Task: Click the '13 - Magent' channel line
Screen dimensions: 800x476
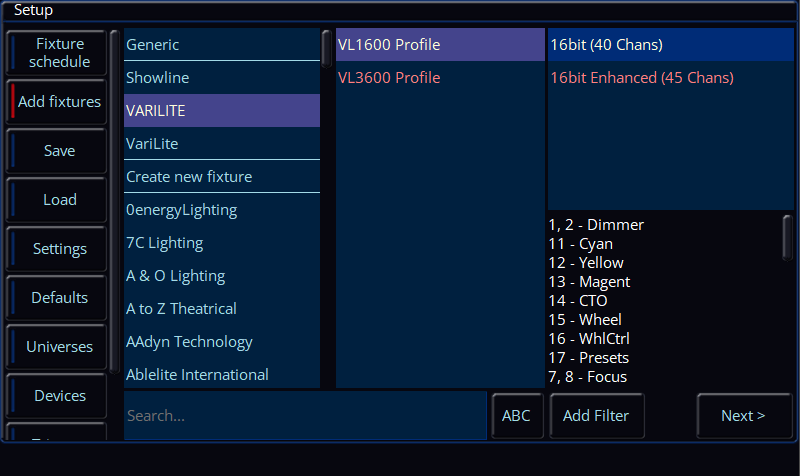Action: 589,282
